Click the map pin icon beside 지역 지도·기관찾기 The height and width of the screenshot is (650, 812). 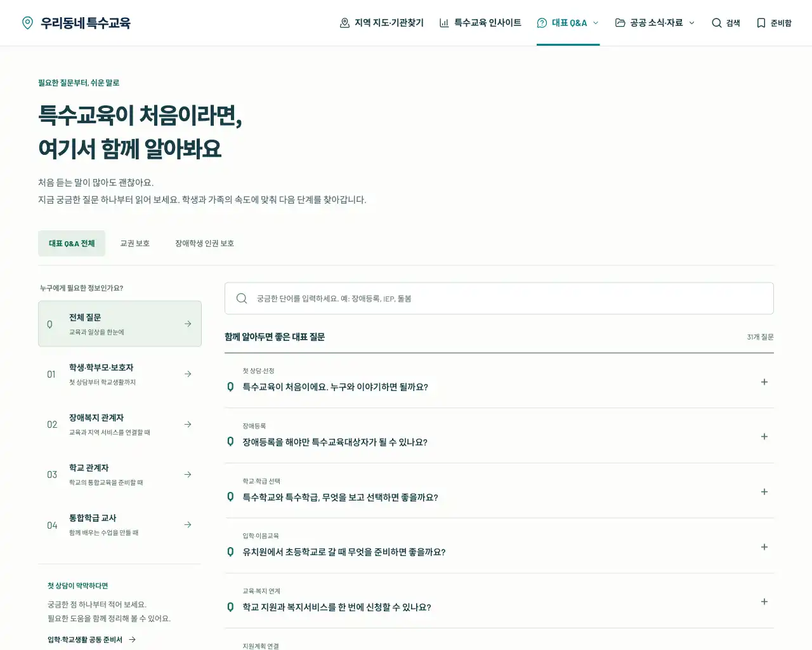[x=344, y=23]
